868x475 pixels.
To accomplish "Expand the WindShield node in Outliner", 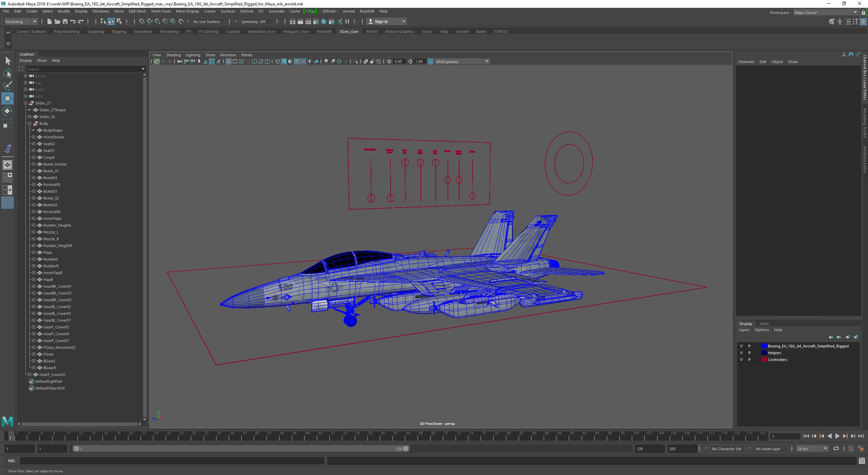I will (x=34, y=137).
